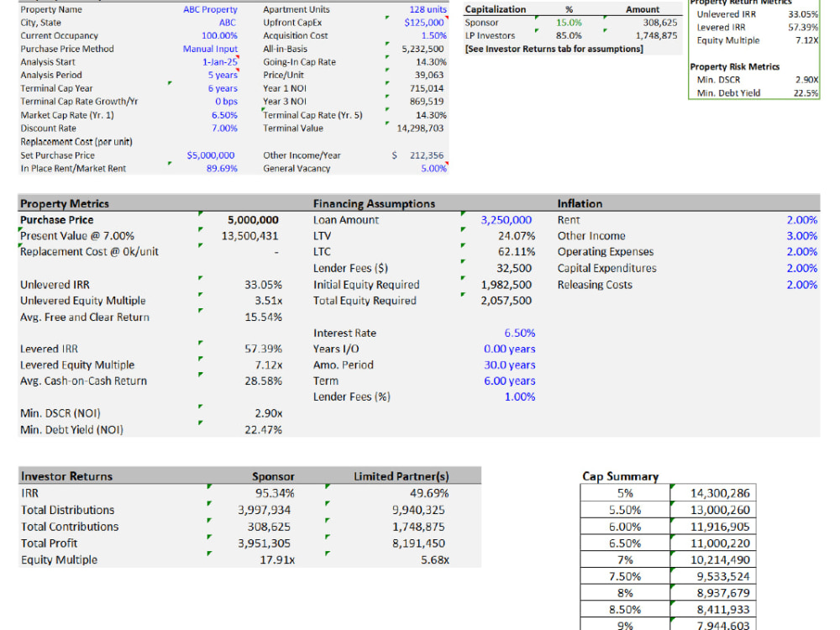Select the Min. Debt Yield (NOI) 22.47%
The width and height of the screenshot is (840, 630).
(x=263, y=430)
